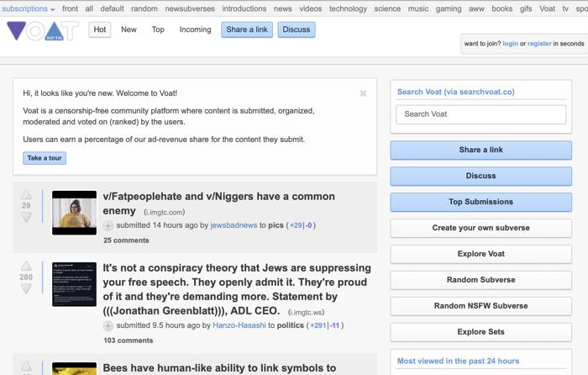The image size is (588, 375).
Task: Click header Discuss button
Action: tap(297, 29)
